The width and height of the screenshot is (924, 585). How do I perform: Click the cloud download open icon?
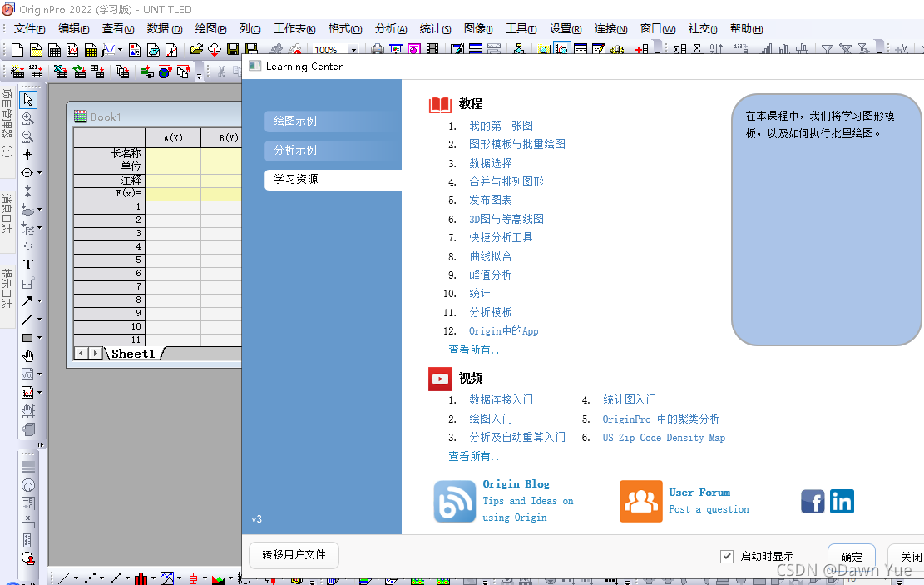[215, 50]
